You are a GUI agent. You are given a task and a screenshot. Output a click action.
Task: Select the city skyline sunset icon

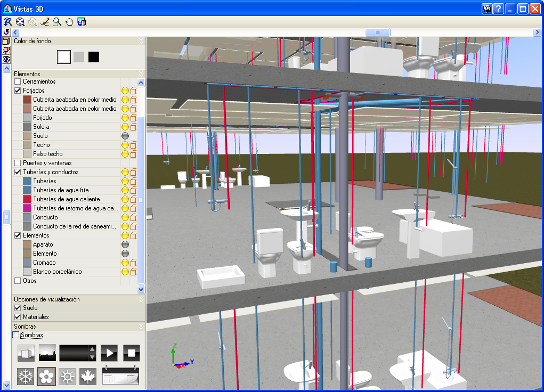pos(47,353)
